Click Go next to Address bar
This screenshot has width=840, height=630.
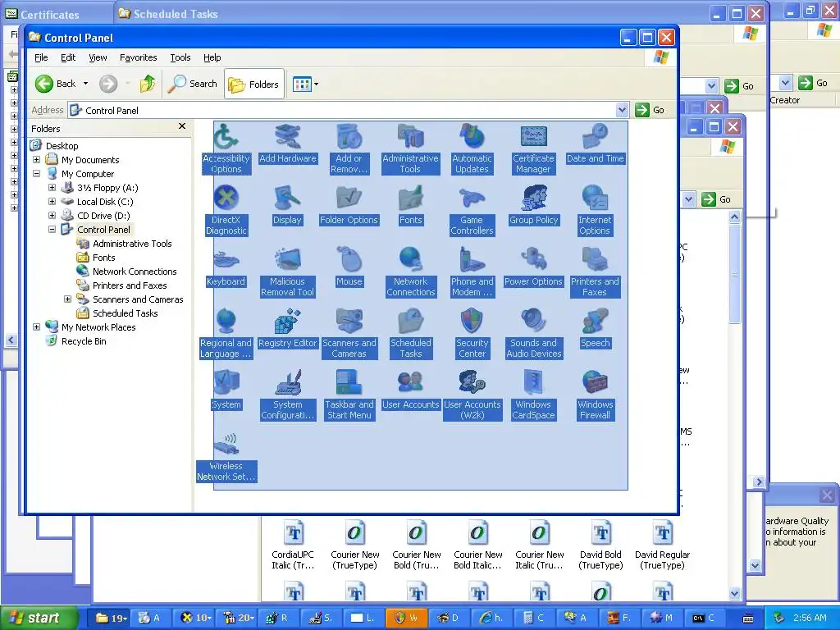pos(650,110)
